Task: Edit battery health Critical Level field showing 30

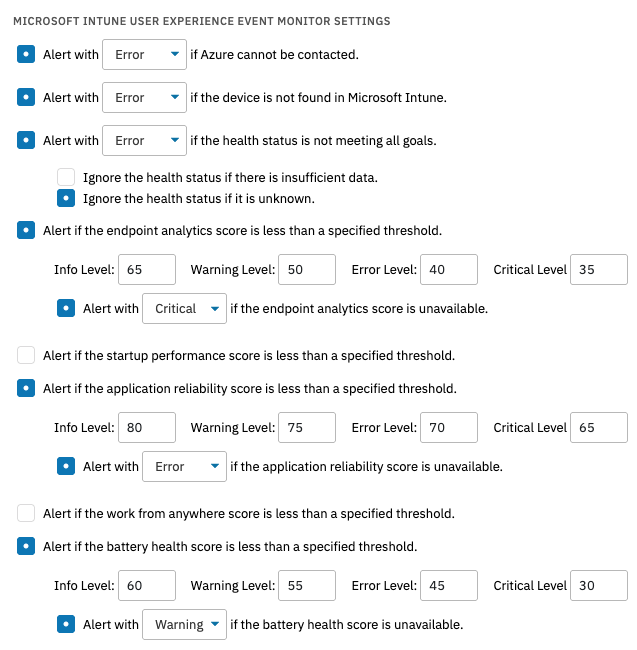Action: (599, 585)
